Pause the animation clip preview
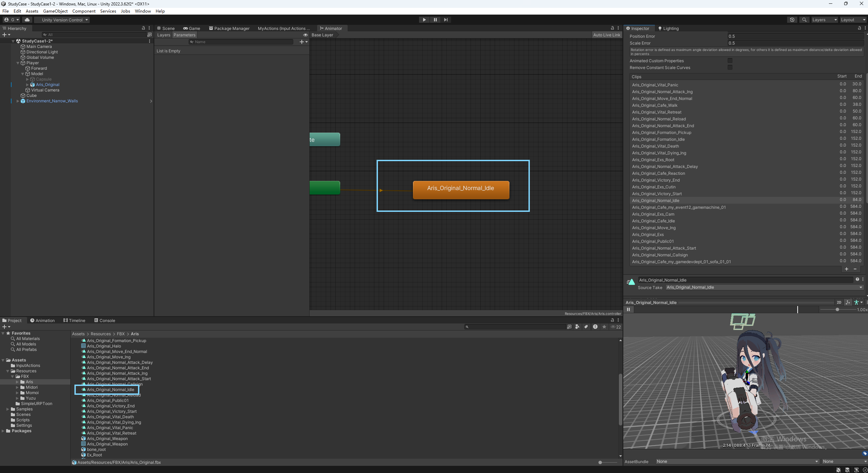Image resolution: width=868 pixels, height=473 pixels. tap(628, 309)
